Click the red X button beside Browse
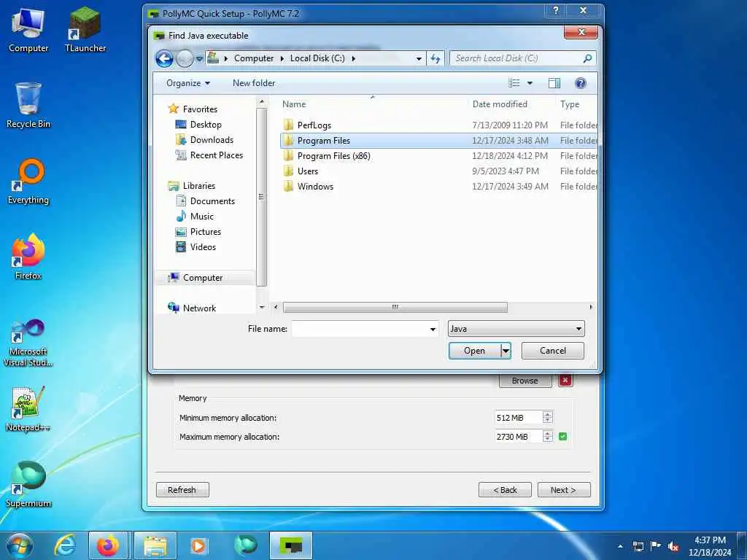 coord(565,381)
